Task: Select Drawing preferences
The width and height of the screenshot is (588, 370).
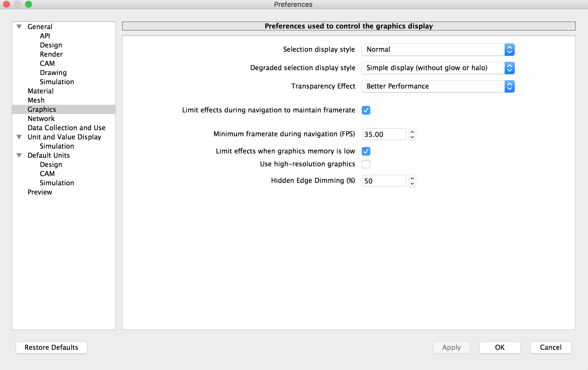Action: pos(53,73)
